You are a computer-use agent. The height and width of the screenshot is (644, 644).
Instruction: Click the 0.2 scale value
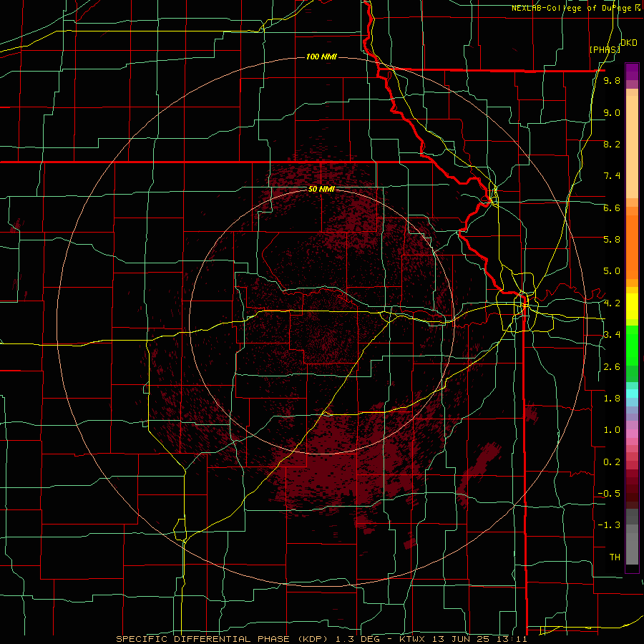pos(612,462)
